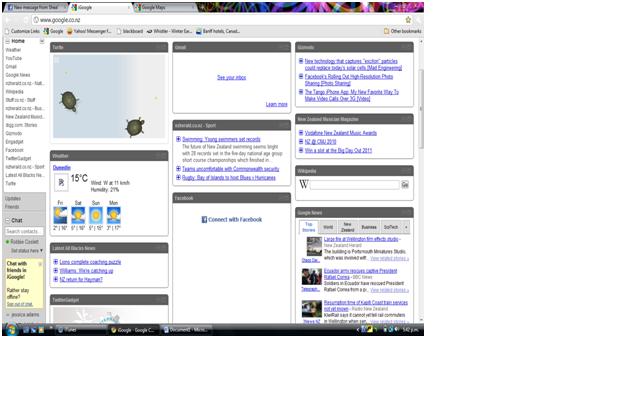Click the left turtle in Turtle gadget
640x400 pixels.
(69, 101)
